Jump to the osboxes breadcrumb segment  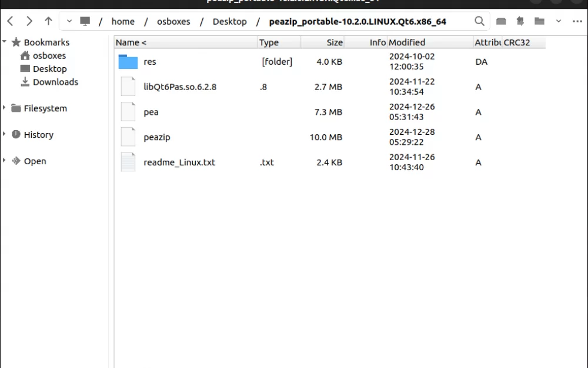coord(173,21)
